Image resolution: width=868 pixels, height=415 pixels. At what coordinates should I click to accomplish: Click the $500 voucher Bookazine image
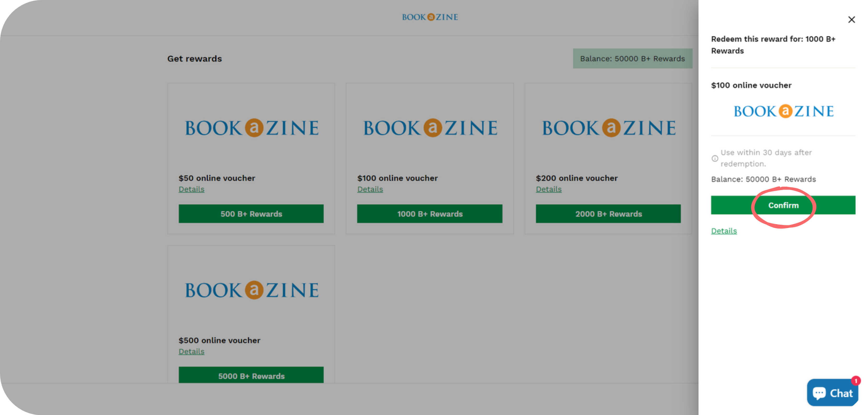point(251,290)
